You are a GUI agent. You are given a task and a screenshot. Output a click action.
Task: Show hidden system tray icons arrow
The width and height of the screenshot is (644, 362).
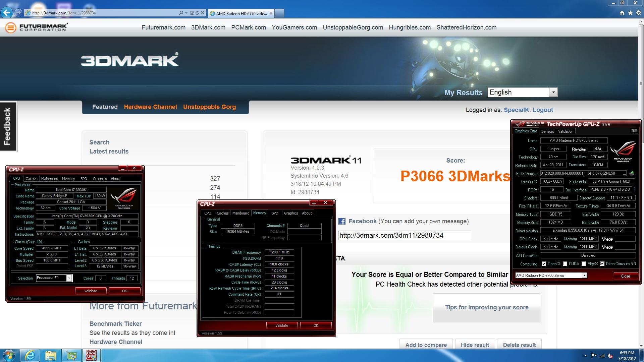586,356
